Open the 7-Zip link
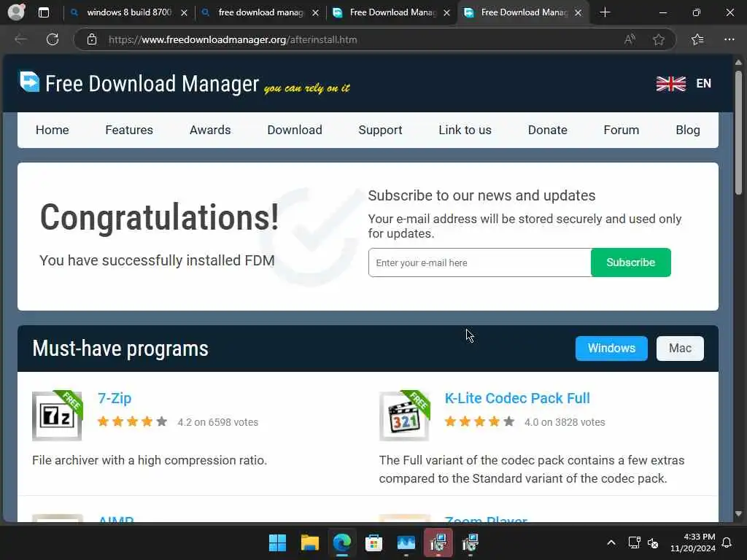 point(115,398)
